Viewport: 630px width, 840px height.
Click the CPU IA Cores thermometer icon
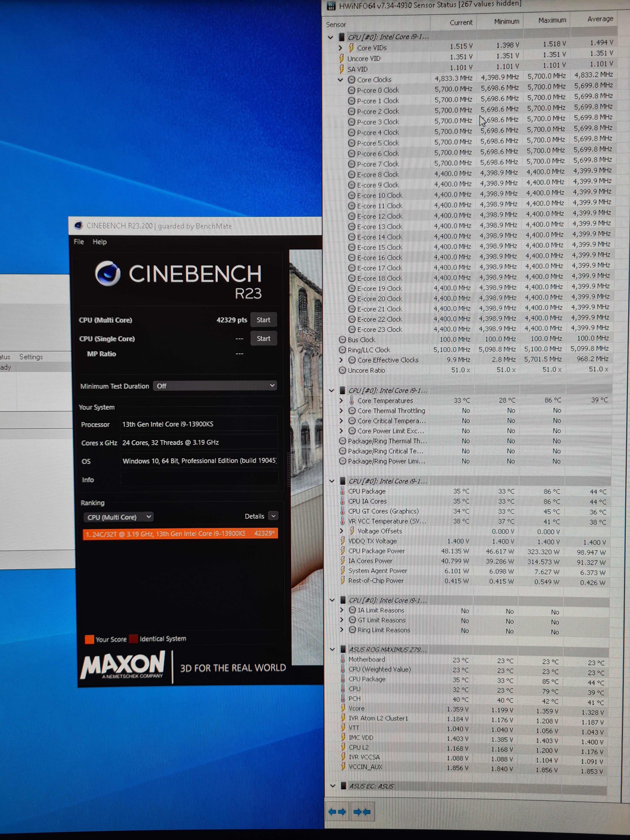coord(343,501)
